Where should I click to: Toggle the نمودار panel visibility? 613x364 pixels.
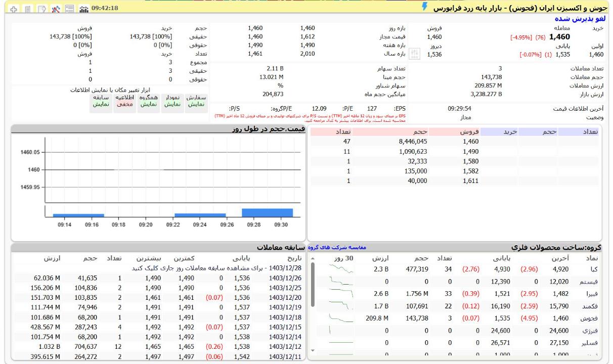(172, 100)
